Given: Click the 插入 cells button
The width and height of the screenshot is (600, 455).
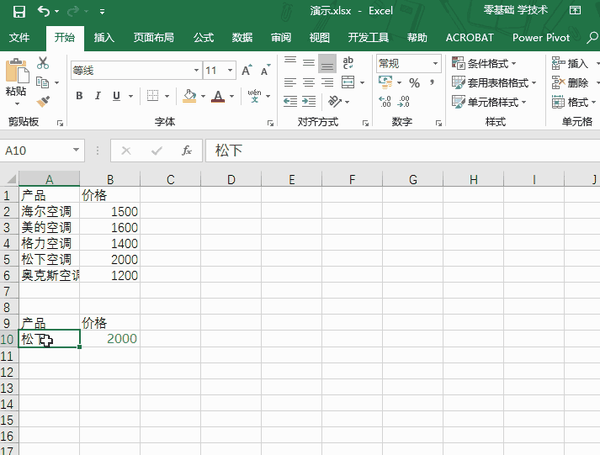Looking at the screenshot, I should coord(570,63).
